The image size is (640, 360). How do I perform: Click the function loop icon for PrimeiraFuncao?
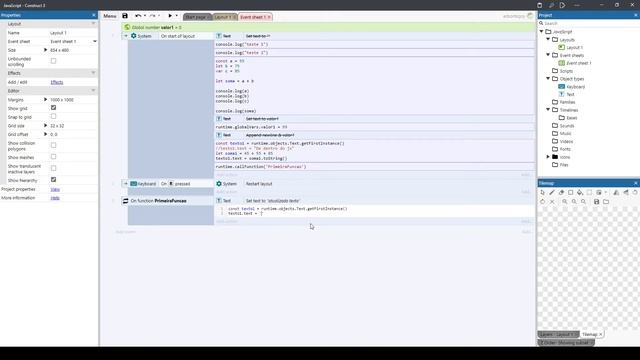pos(125,201)
